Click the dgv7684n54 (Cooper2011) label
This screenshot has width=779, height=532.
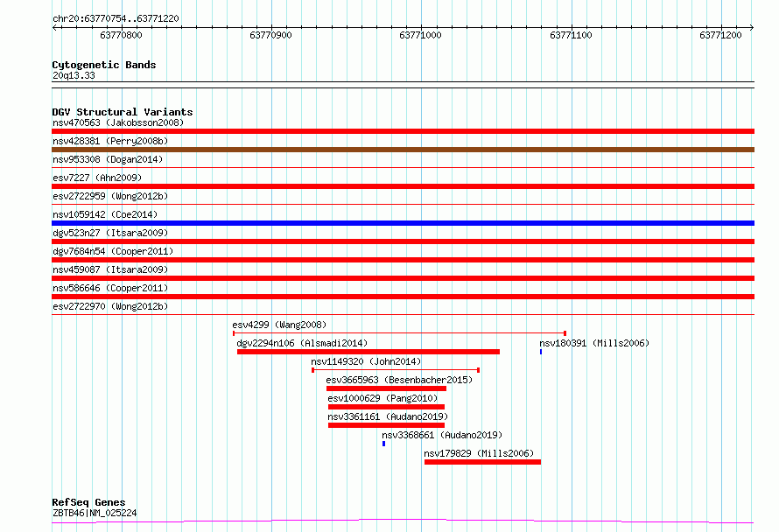coord(113,251)
